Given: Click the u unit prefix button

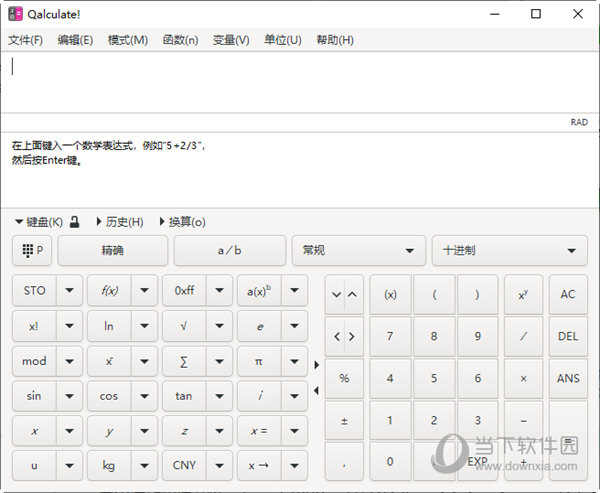Looking at the screenshot, I should [34, 465].
